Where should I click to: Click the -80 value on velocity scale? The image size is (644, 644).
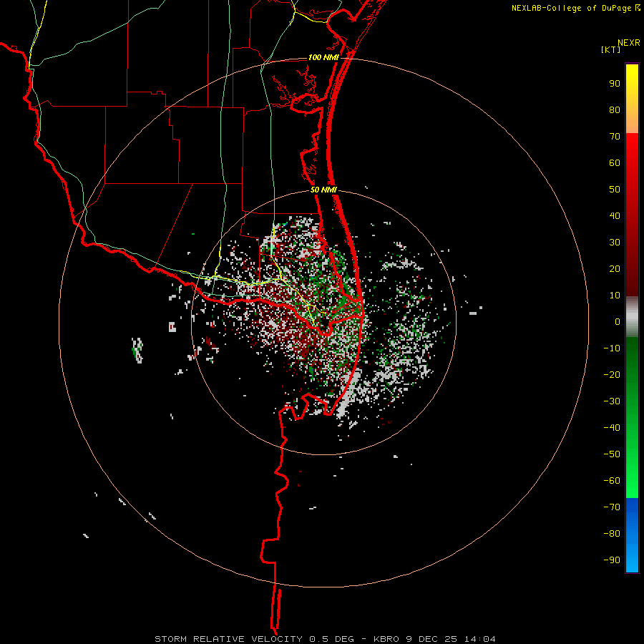(612, 534)
